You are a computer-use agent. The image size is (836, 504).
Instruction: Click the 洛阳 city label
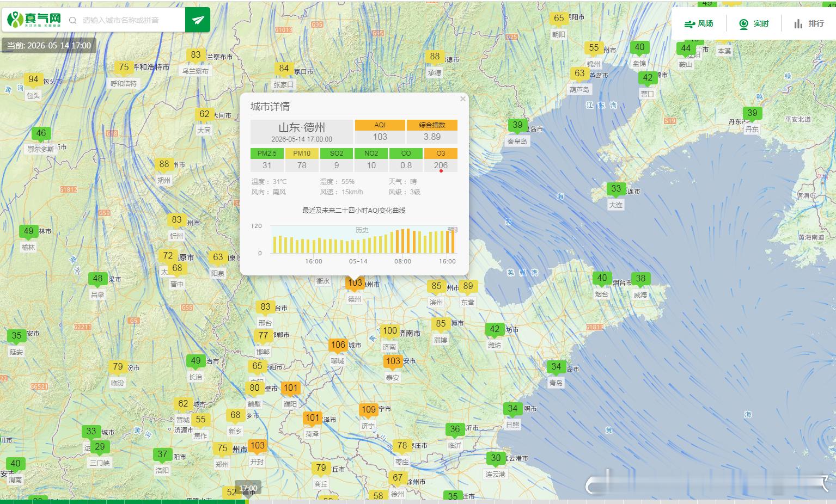point(162,470)
